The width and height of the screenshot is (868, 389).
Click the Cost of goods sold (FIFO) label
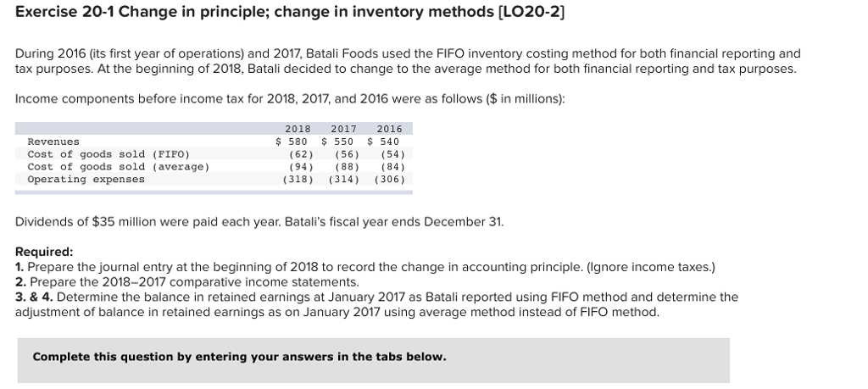pyautogui.click(x=108, y=154)
